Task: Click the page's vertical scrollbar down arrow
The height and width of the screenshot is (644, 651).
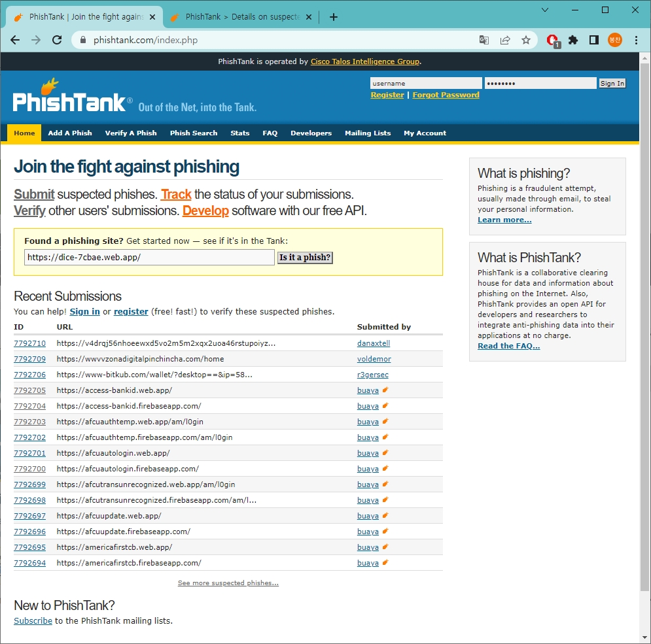Action: click(x=645, y=637)
